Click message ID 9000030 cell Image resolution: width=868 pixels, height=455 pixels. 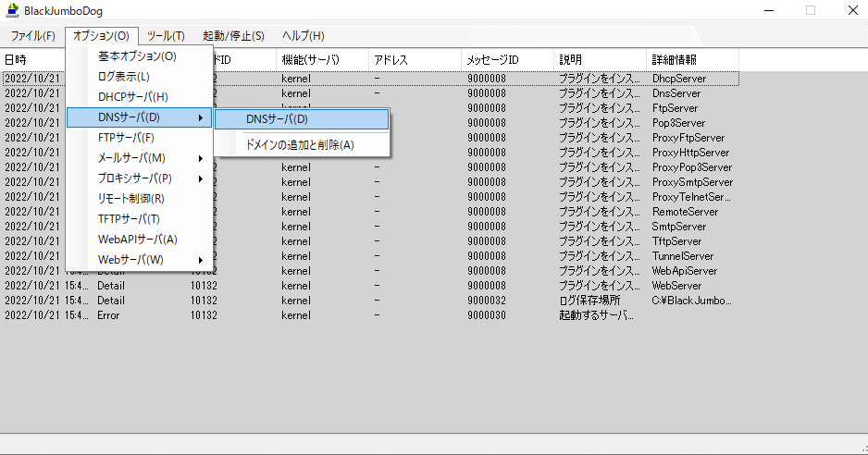tap(487, 315)
